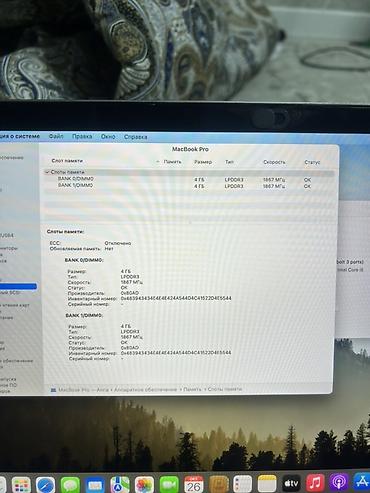The image size is (370, 493).
Task: Open the Mail app in the Dock
Action: point(95,485)
